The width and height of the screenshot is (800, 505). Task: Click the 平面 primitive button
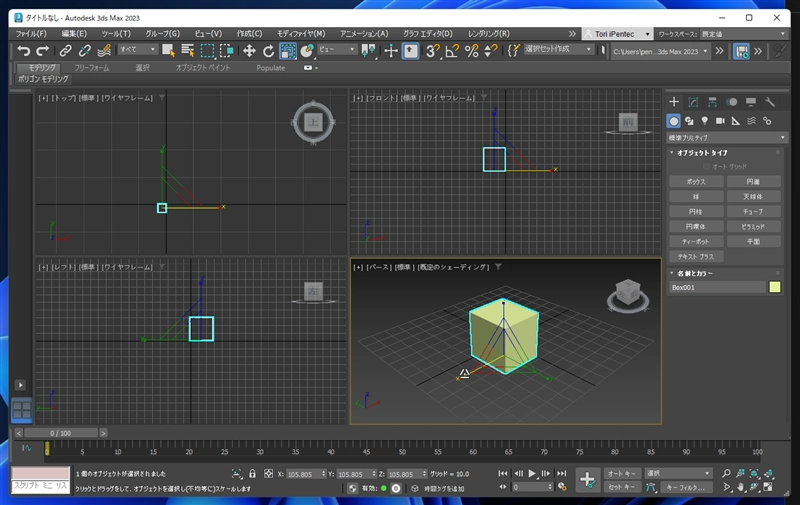[754, 241]
